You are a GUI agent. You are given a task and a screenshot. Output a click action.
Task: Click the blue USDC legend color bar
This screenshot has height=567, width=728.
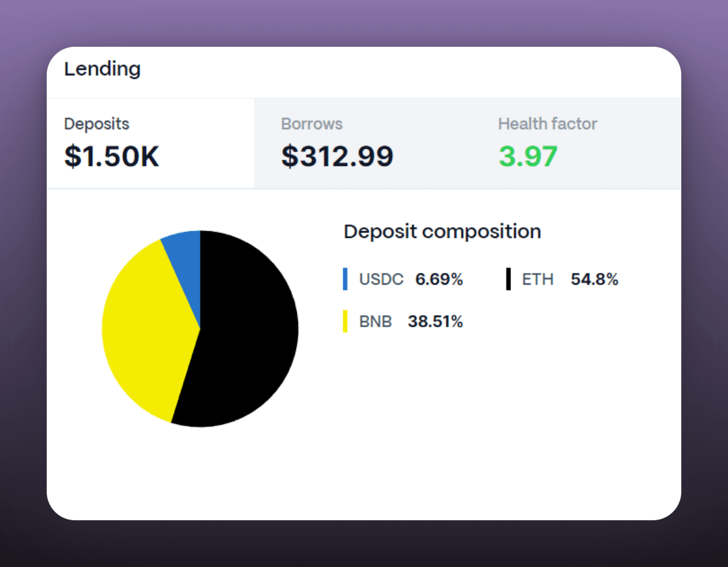point(345,279)
